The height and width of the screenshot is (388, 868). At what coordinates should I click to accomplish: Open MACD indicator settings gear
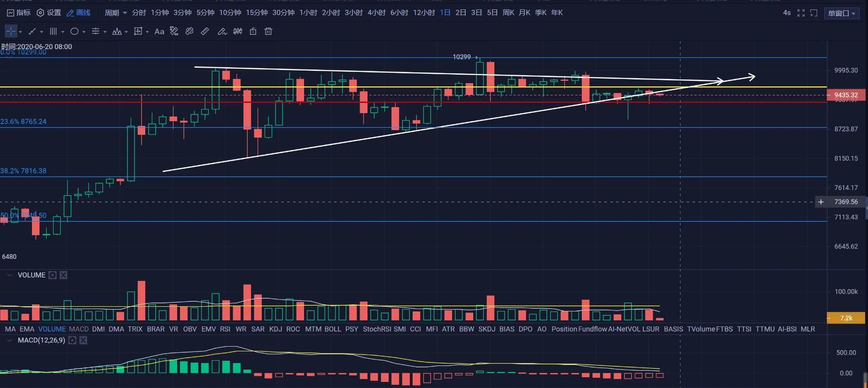(x=72, y=340)
